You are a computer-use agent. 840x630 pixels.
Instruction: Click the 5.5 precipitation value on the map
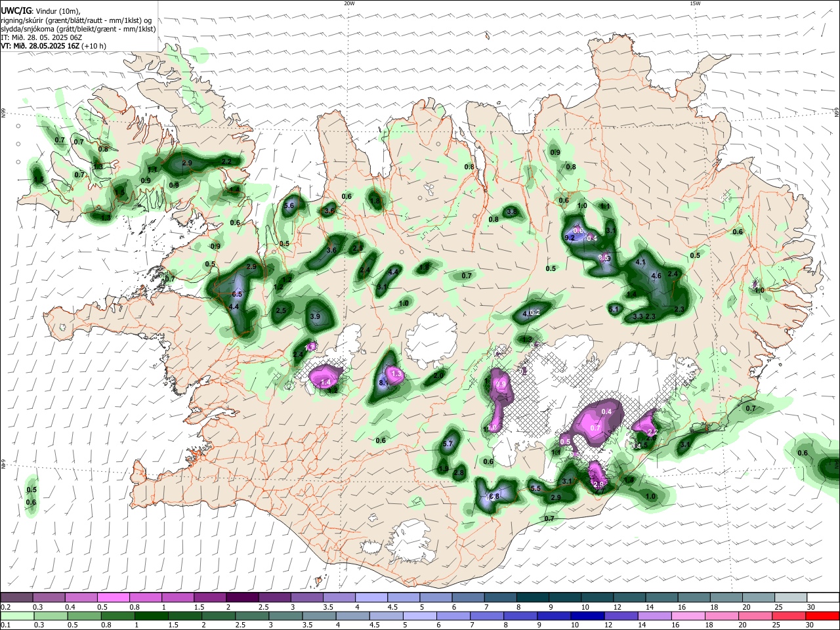(x=535, y=488)
